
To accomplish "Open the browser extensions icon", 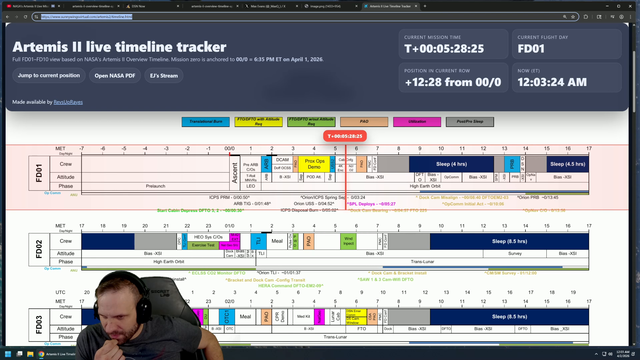I will (586, 17).
